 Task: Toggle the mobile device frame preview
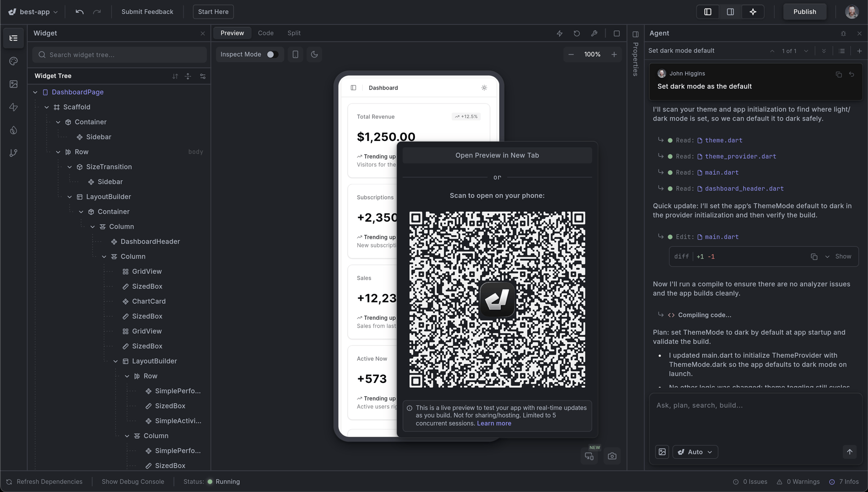(x=295, y=54)
